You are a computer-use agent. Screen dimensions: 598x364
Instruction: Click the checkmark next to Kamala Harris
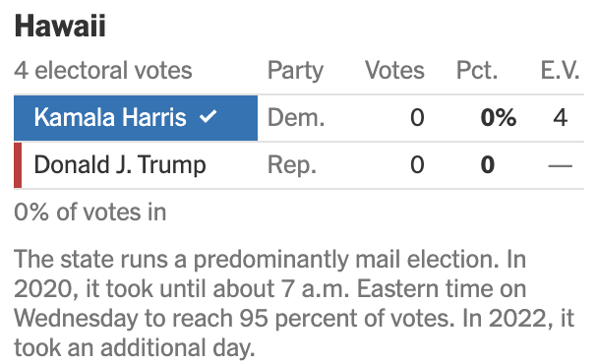click(209, 116)
